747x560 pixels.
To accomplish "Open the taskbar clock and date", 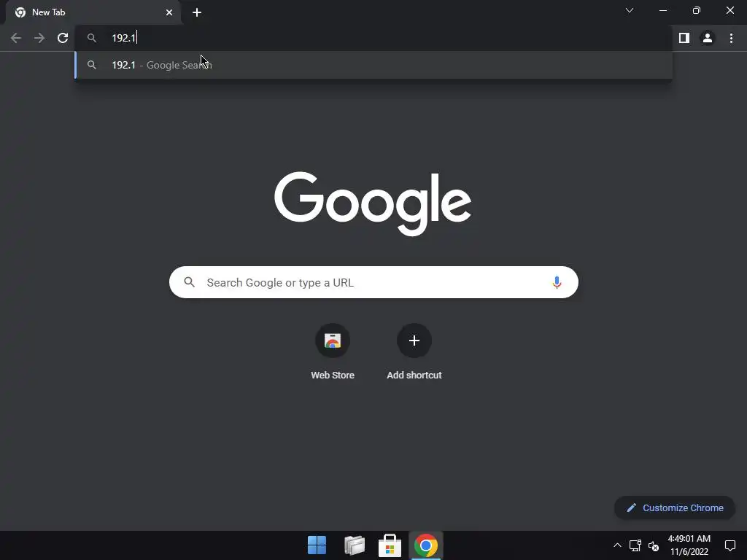I will [689, 545].
